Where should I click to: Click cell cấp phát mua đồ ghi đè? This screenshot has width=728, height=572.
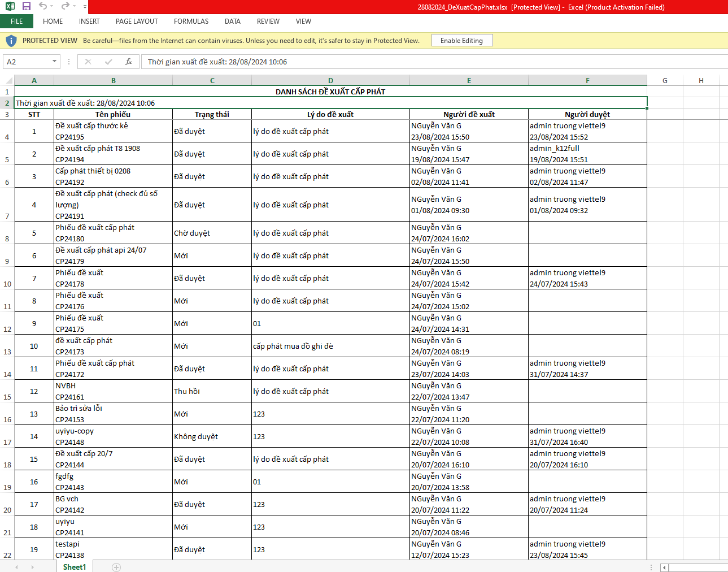[330, 346]
